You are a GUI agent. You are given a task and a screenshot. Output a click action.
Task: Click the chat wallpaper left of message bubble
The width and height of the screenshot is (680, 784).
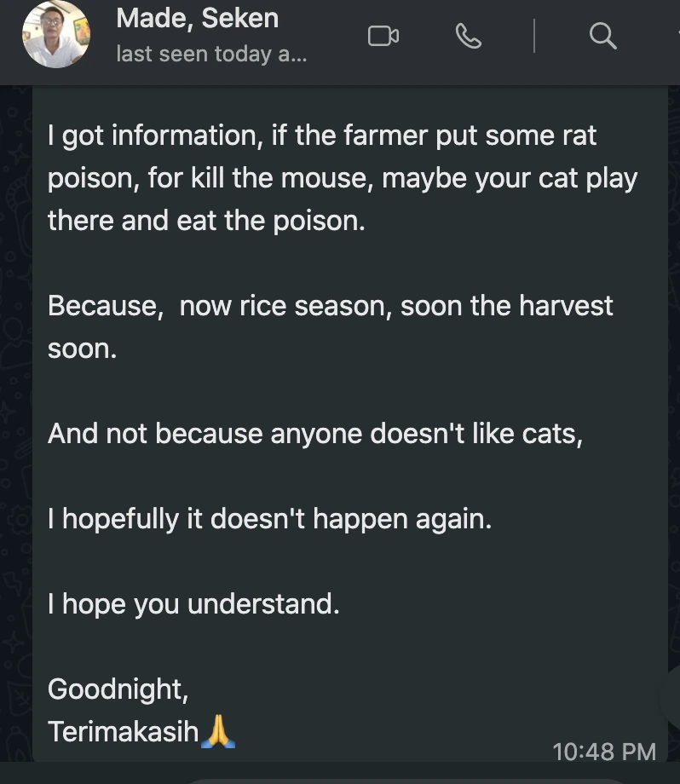pyautogui.click(x=15, y=426)
